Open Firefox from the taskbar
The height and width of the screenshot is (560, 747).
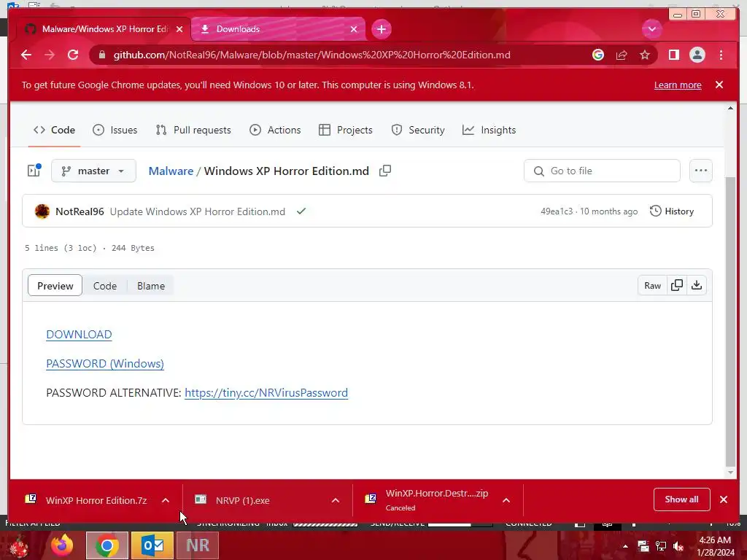pyautogui.click(x=62, y=545)
